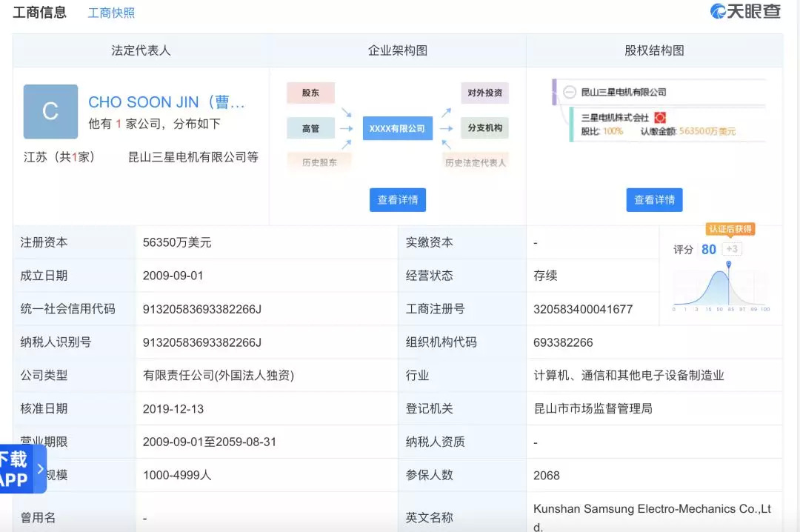Click the score marker pin on distribution chart
This screenshot has height=532, width=800.
coord(728,265)
